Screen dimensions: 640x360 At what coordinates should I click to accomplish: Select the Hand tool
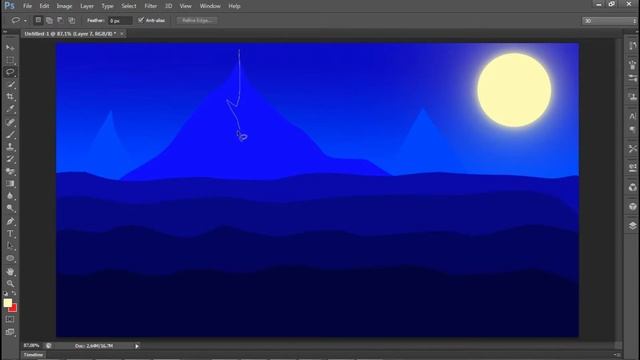point(10,271)
